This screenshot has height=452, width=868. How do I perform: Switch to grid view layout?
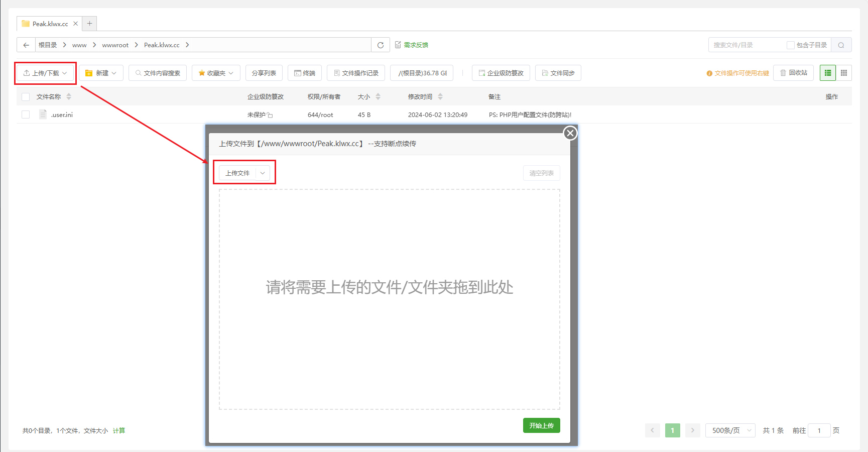tap(844, 73)
